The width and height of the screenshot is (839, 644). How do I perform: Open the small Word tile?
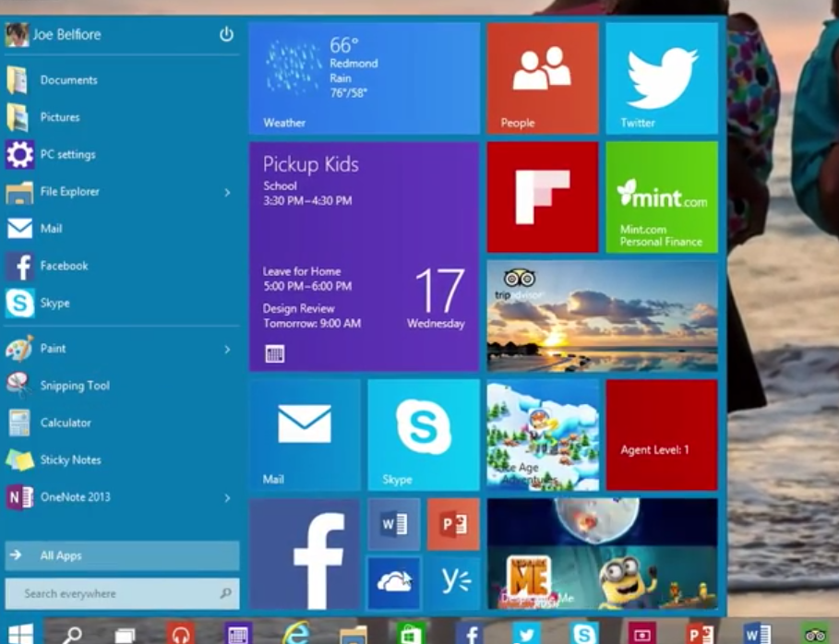click(394, 525)
